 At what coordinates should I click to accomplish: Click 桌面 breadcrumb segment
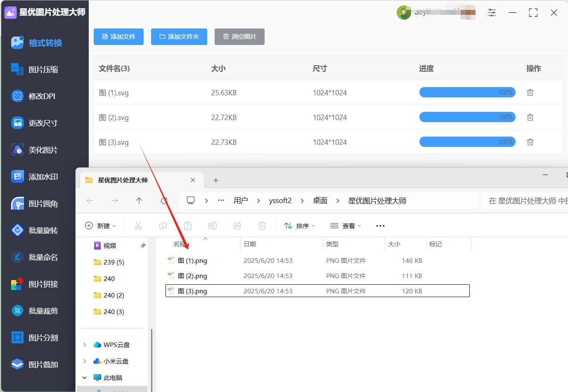[x=320, y=201]
